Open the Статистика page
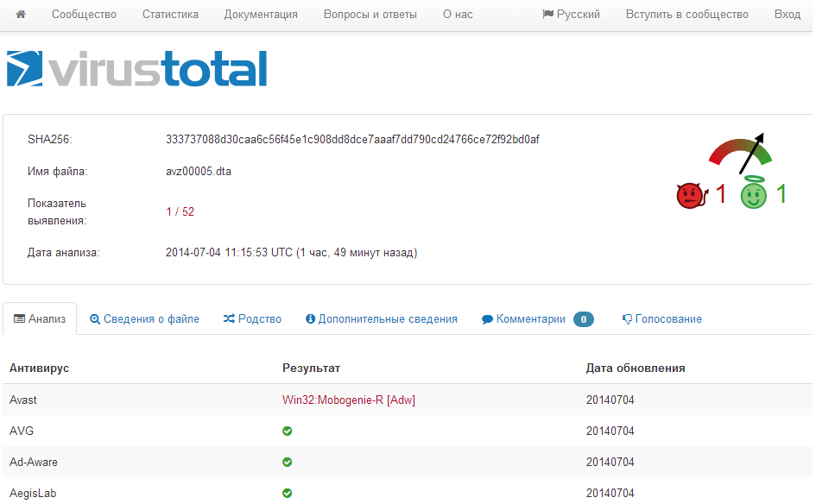 tap(170, 15)
